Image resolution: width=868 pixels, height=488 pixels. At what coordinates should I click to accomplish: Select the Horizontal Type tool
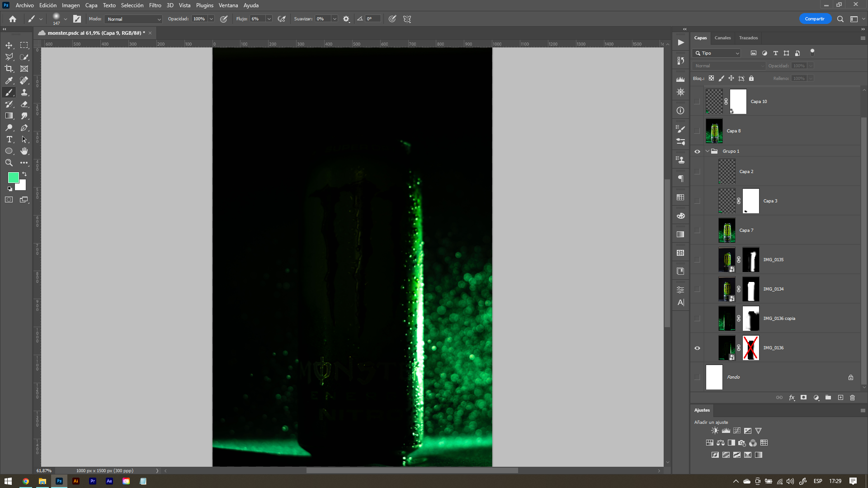tap(9, 139)
